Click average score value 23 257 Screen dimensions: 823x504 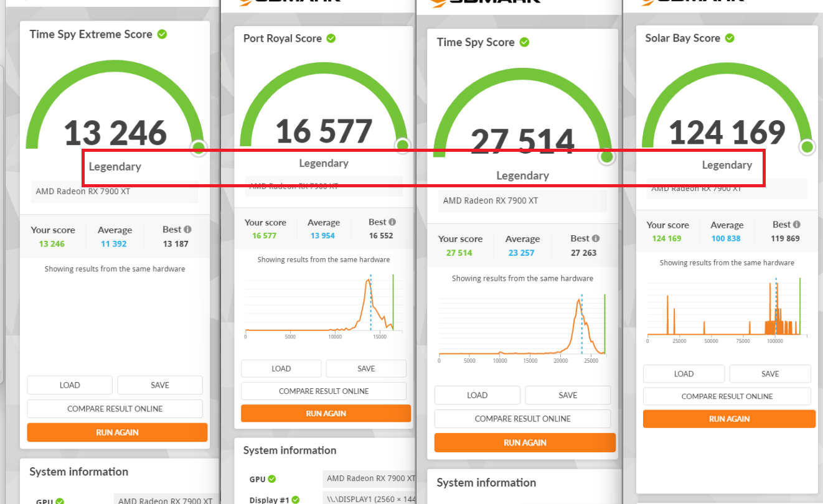tap(522, 253)
